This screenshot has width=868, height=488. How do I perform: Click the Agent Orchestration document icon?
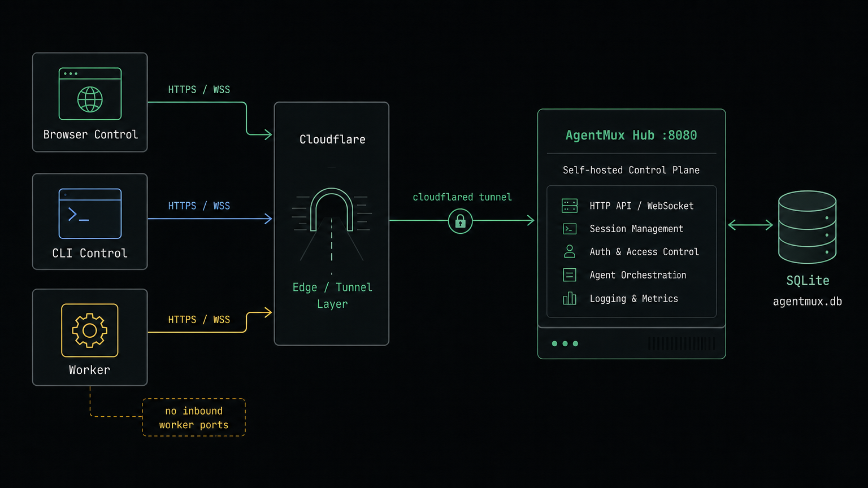[x=570, y=275]
